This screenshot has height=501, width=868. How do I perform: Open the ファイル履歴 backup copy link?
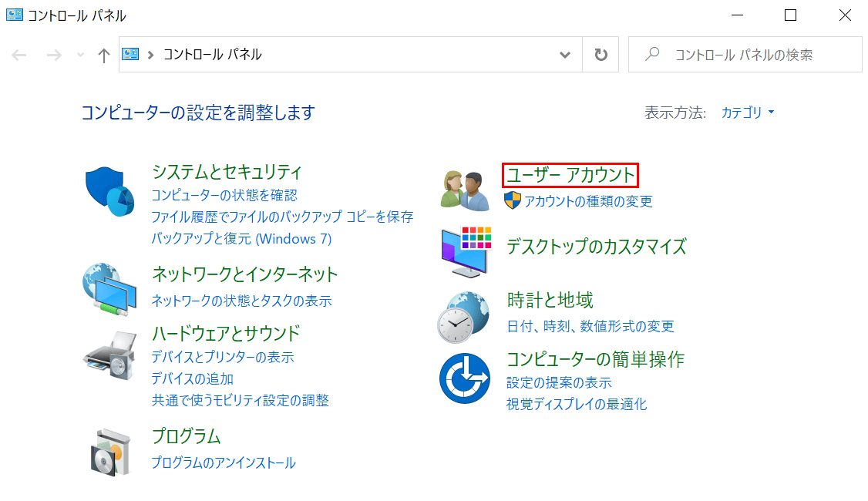(282, 217)
